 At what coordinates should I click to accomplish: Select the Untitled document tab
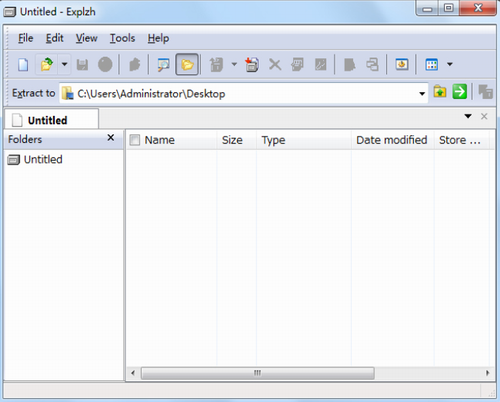pos(52,120)
